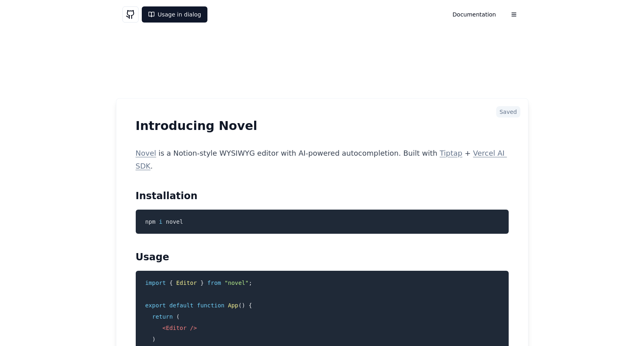Click the <Editor /> code line
This screenshot has height=346, width=644.
(180, 328)
